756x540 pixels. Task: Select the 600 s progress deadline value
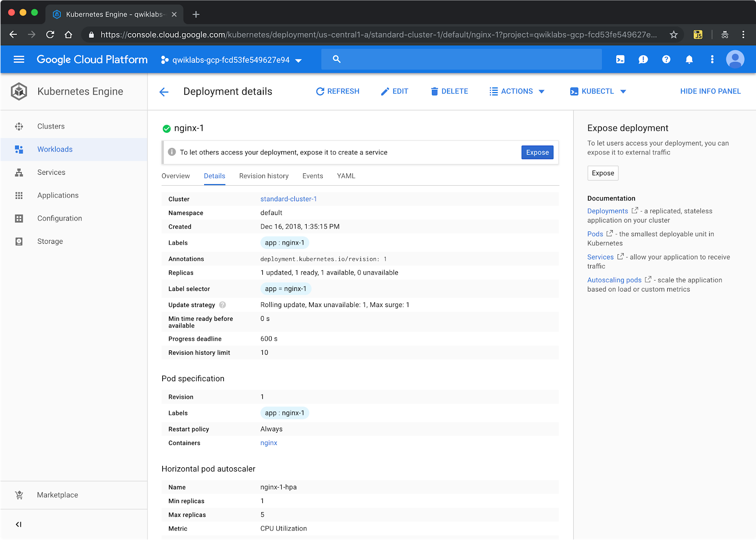click(x=269, y=339)
